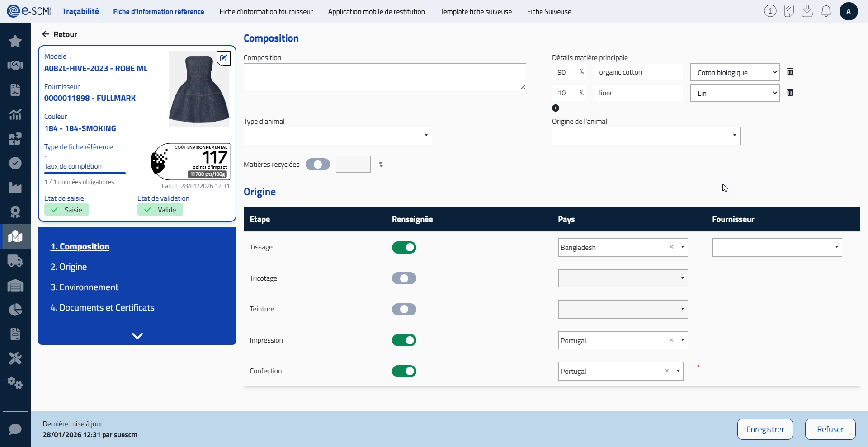Open the warehouse icon in sidebar
The height and width of the screenshot is (447, 868).
[x=15, y=285]
